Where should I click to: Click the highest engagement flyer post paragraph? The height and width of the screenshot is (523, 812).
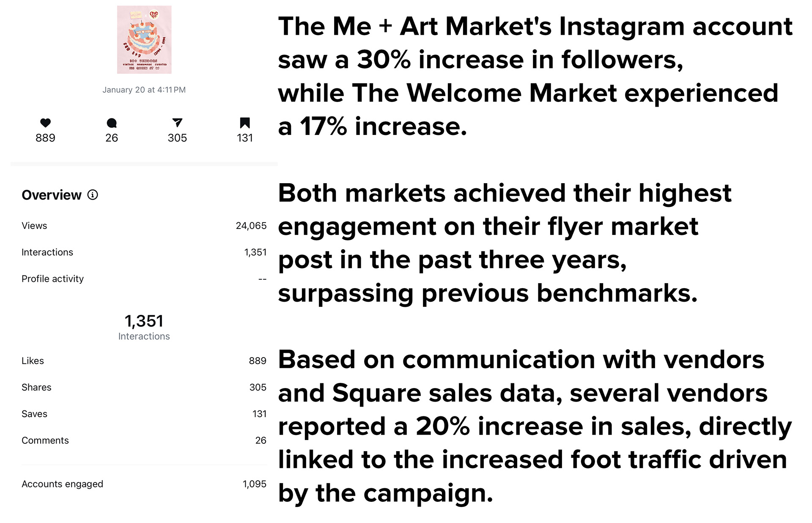[x=505, y=243]
